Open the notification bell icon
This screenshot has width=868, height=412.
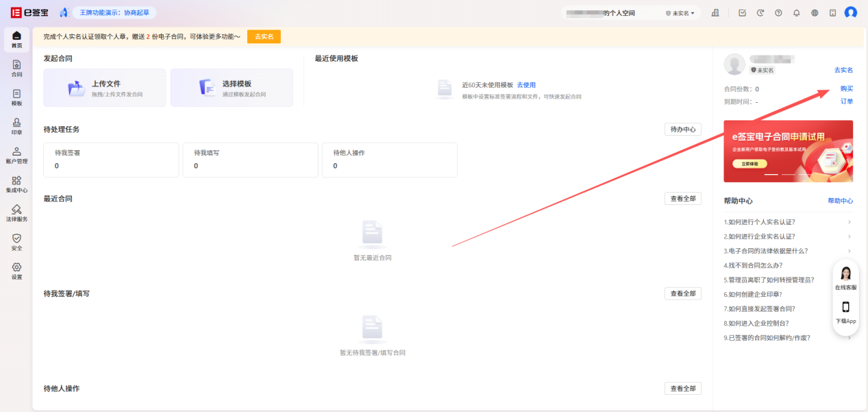point(796,13)
